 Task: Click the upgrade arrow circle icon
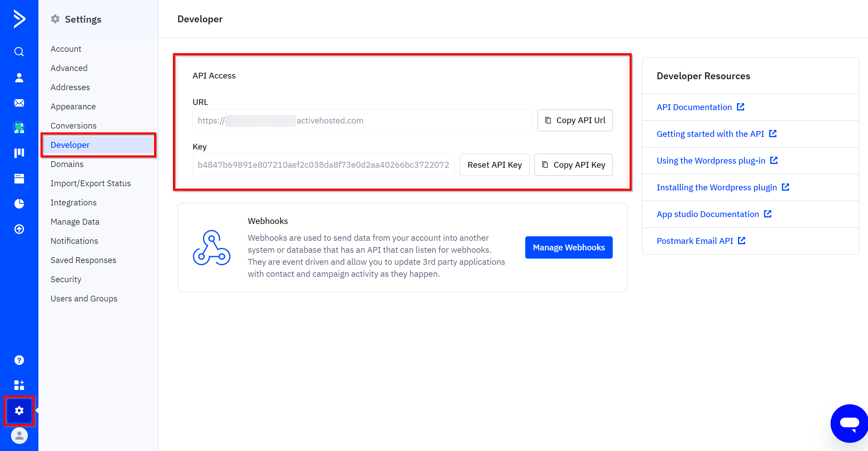coord(19,229)
